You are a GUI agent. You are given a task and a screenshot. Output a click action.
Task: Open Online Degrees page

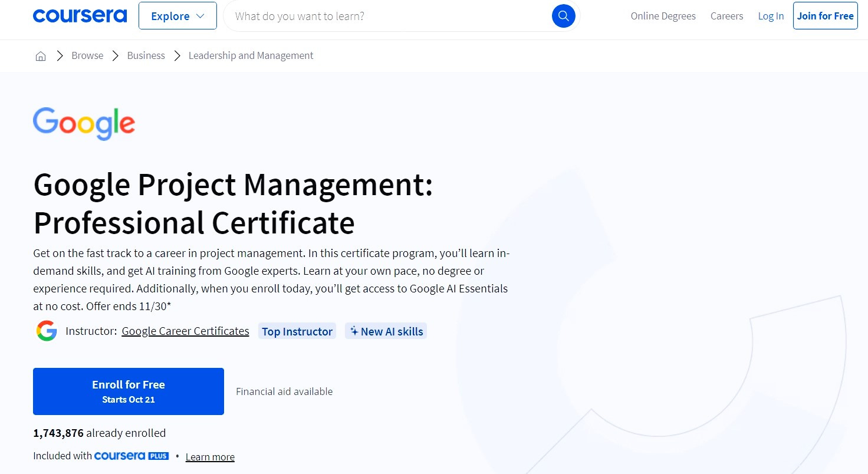663,16
